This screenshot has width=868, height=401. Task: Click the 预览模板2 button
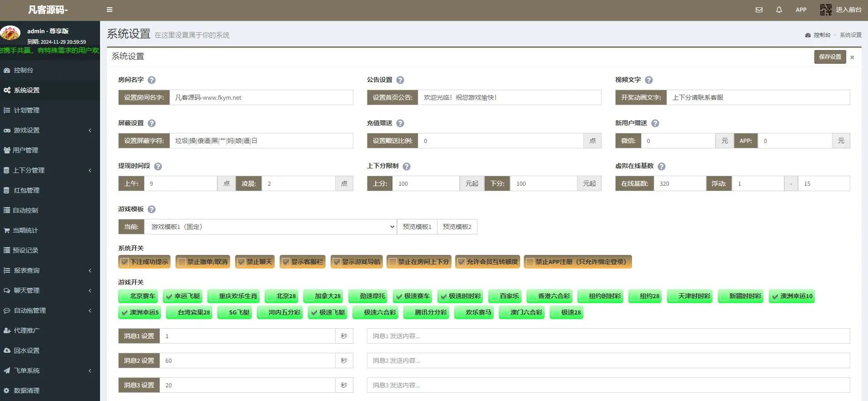(x=457, y=227)
